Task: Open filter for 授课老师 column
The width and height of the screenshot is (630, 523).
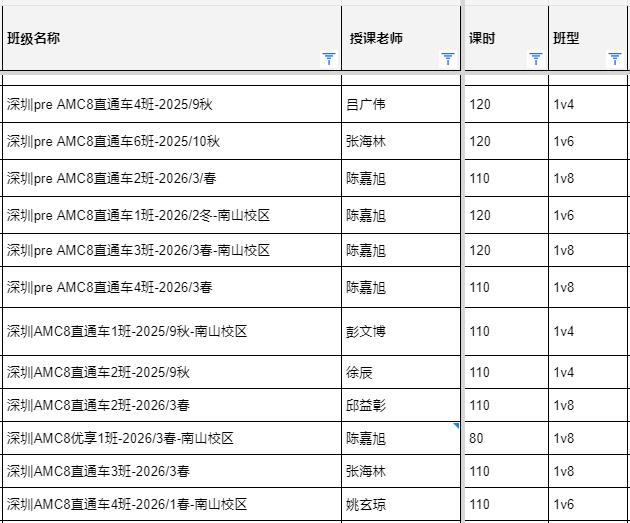Action: pos(448,59)
